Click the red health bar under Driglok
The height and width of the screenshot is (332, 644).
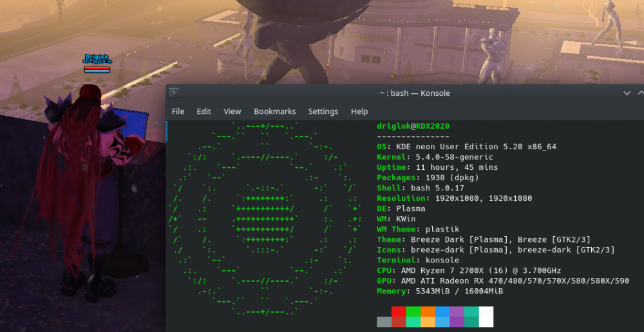pos(97,67)
